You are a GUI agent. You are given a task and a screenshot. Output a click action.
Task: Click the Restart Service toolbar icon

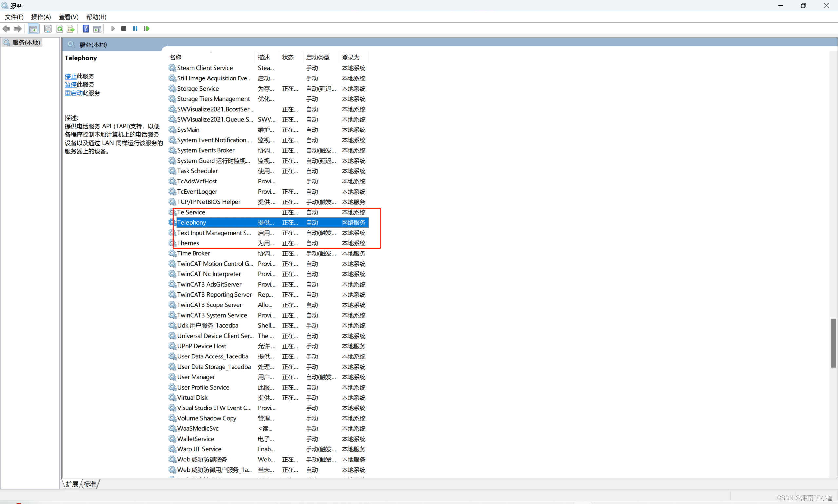click(x=146, y=29)
